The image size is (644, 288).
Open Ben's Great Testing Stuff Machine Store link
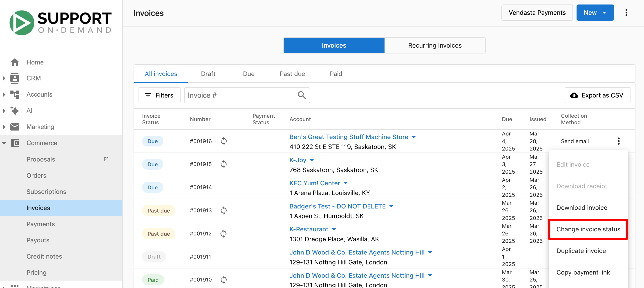click(x=349, y=137)
